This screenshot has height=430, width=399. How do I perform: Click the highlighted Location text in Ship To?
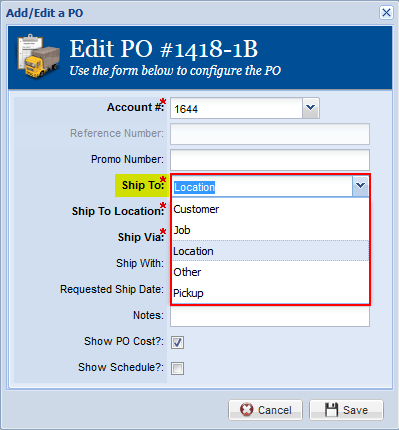point(195,187)
